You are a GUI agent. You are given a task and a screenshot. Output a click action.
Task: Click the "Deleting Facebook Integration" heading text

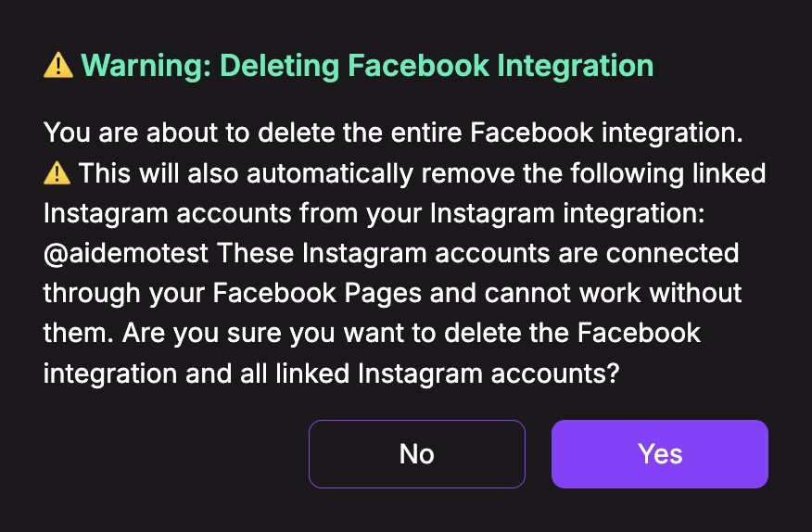(436, 66)
